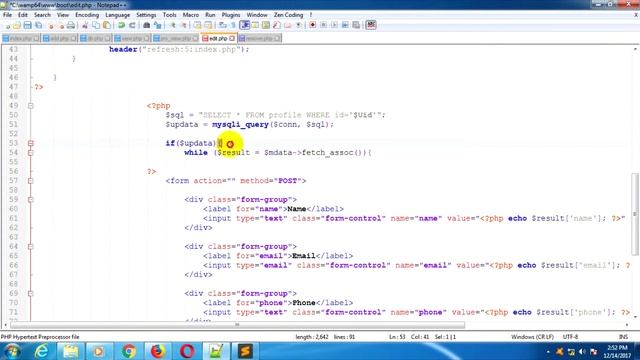Toggle word wrap in toolbar
640x360 pixels.
click(222, 25)
